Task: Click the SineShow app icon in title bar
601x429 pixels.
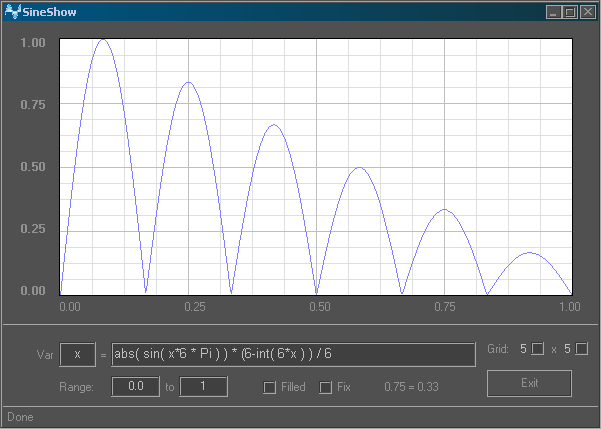Action: [11, 12]
